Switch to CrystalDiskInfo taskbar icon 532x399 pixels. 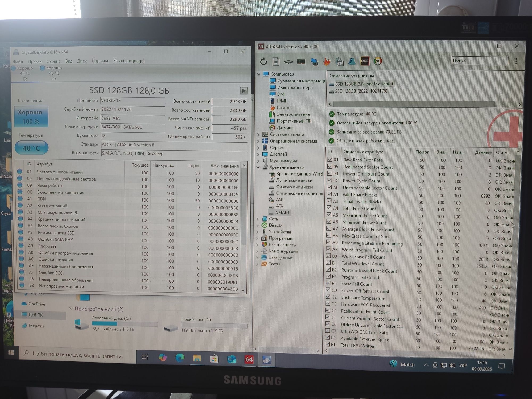coord(267,360)
